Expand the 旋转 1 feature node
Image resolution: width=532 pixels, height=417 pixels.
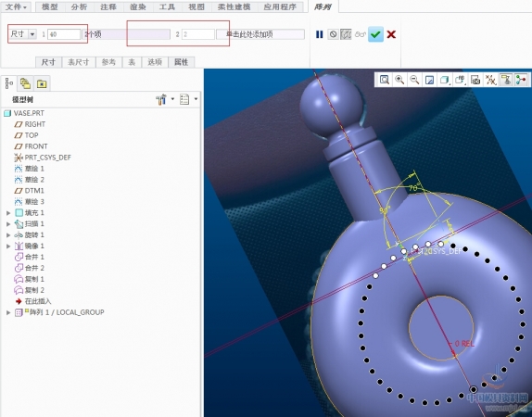(x=8, y=234)
